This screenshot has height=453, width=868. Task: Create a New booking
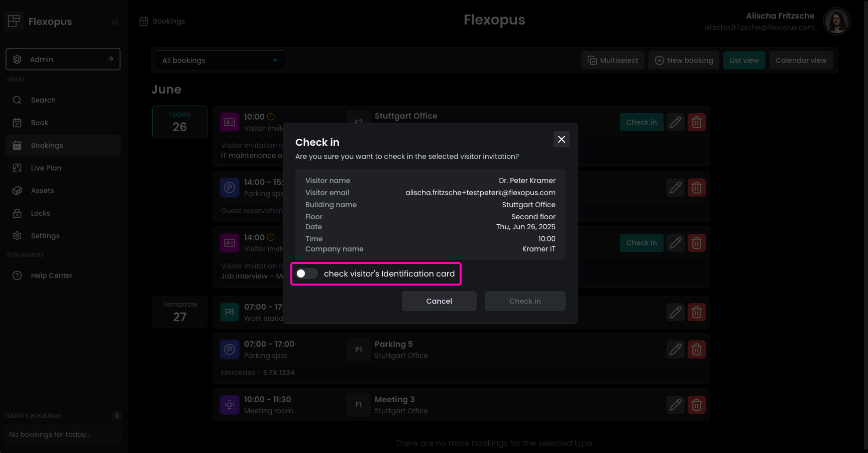(x=684, y=60)
